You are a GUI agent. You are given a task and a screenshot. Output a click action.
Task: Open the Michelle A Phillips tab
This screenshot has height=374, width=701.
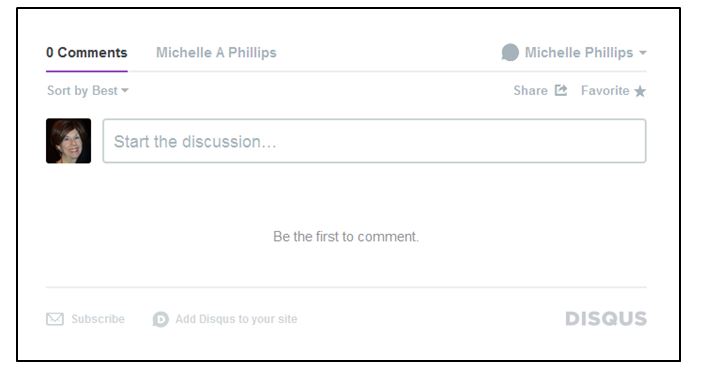216,52
